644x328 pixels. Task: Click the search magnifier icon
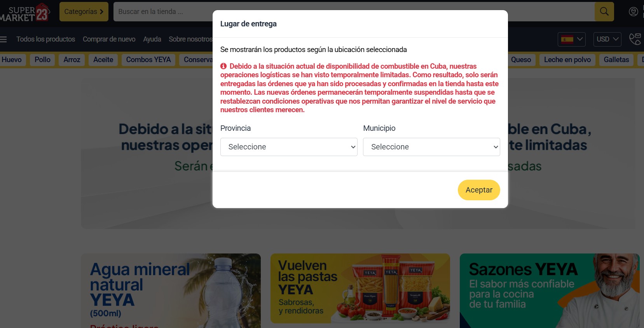coord(604,12)
